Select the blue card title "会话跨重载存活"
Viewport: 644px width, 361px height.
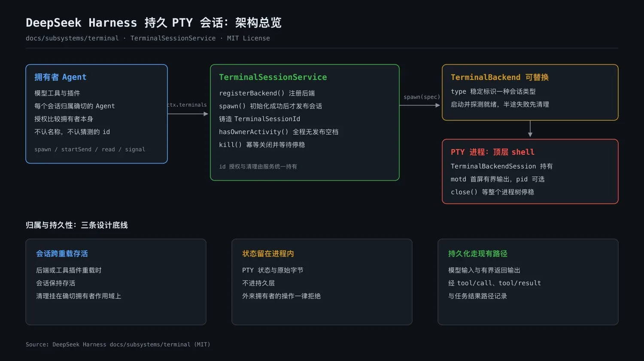62,254
